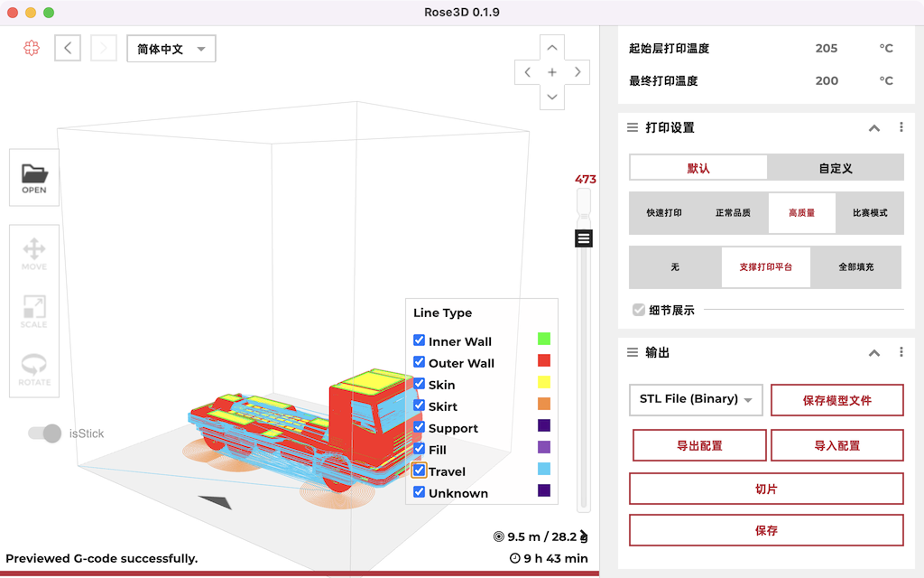Disable the Inner Wall checkbox
The width and height of the screenshot is (924, 578).
(x=419, y=340)
